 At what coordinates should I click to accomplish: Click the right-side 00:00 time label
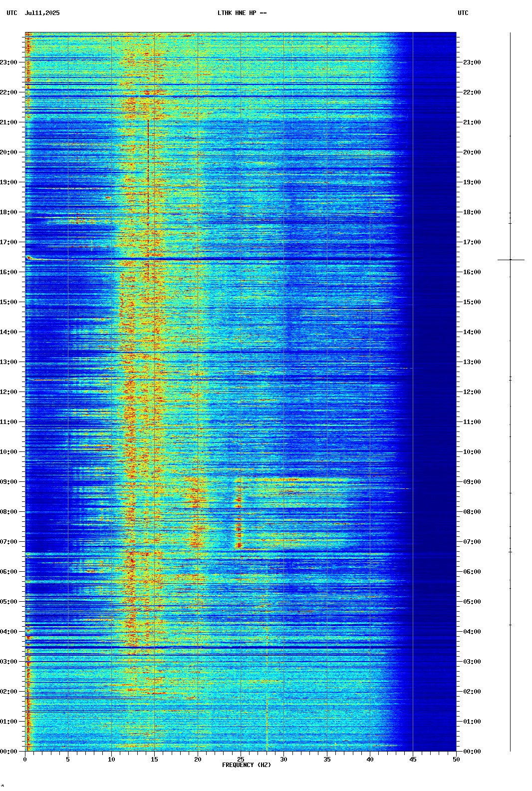pos(472,752)
